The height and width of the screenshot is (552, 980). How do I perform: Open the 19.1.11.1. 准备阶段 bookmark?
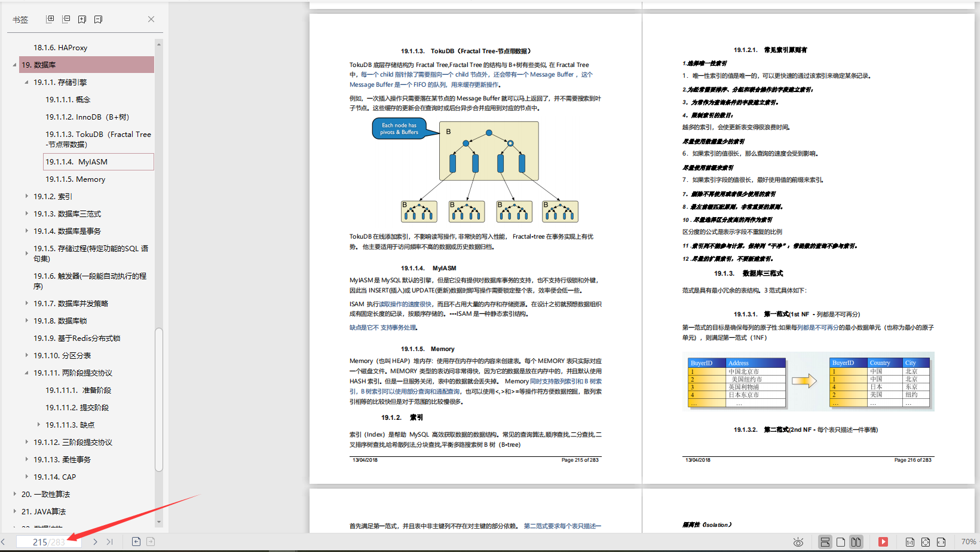pyautogui.click(x=78, y=390)
